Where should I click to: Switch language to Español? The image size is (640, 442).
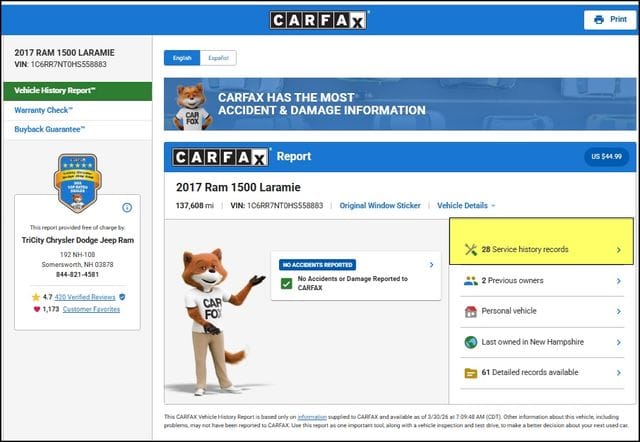coord(217,58)
